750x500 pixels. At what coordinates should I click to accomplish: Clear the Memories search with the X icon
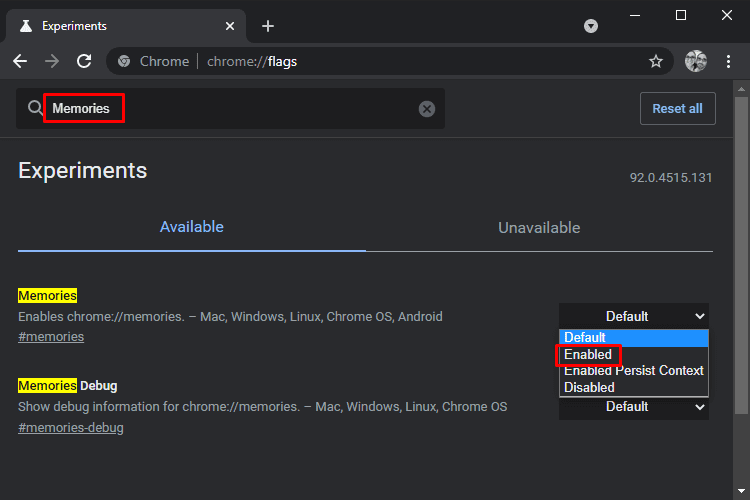pos(427,109)
